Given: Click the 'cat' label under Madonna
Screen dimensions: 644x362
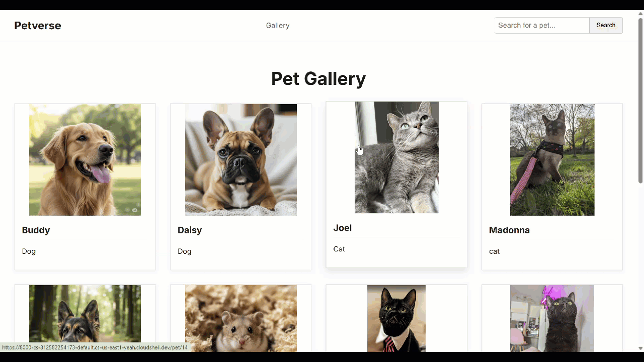Looking at the screenshot, I should 495,251.
